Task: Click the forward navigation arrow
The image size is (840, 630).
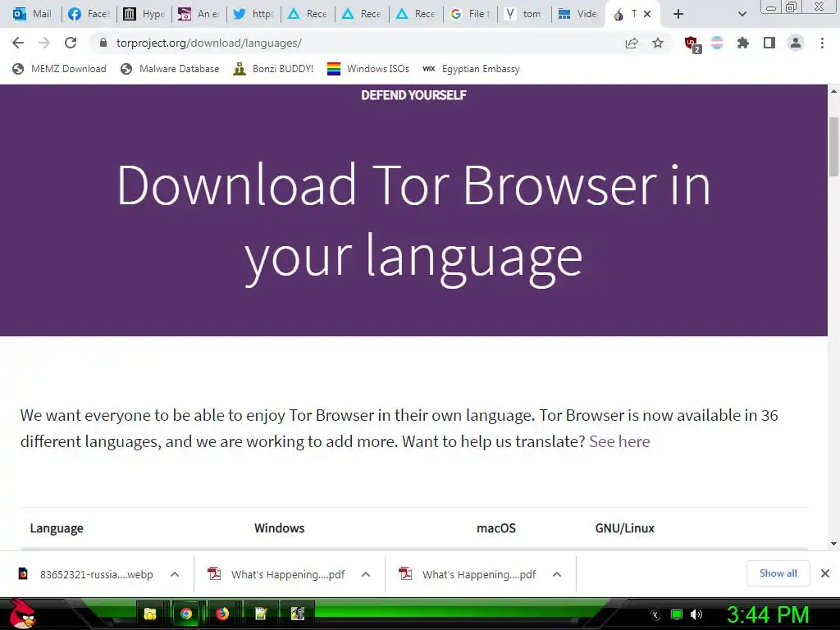Action: (44, 43)
